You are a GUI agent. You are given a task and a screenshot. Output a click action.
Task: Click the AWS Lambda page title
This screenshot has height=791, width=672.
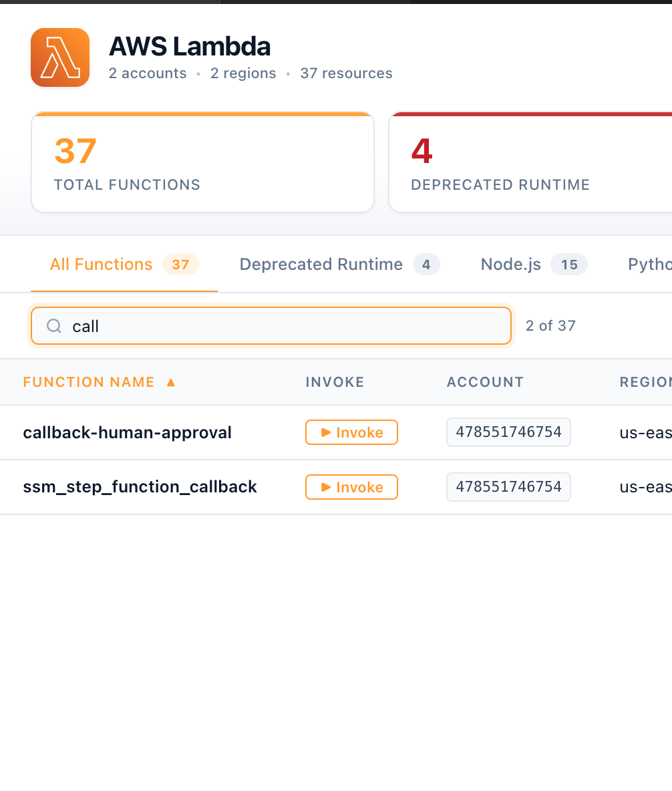coord(190,46)
